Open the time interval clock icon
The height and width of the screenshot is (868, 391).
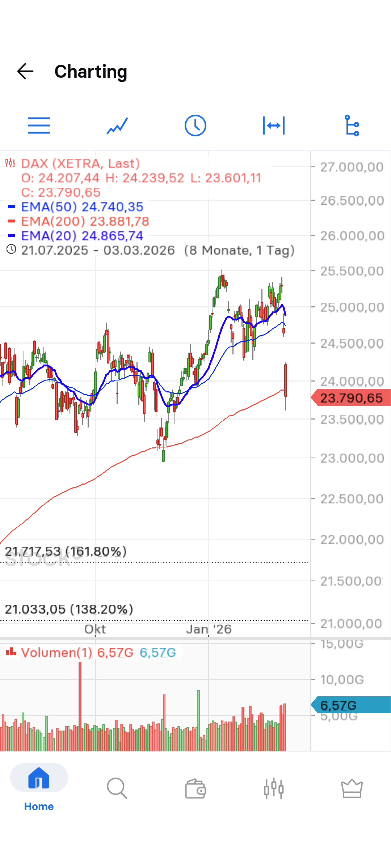tap(195, 125)
